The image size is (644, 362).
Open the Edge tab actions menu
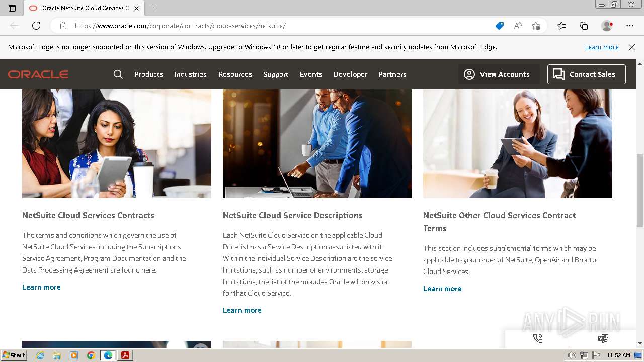pyautogui.click(x=12, y=8)
